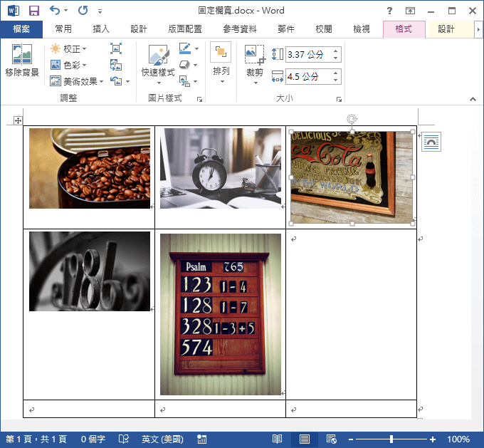Click the proofing errors book icon
The image size is (484, 448).
[x=123, y=439]
